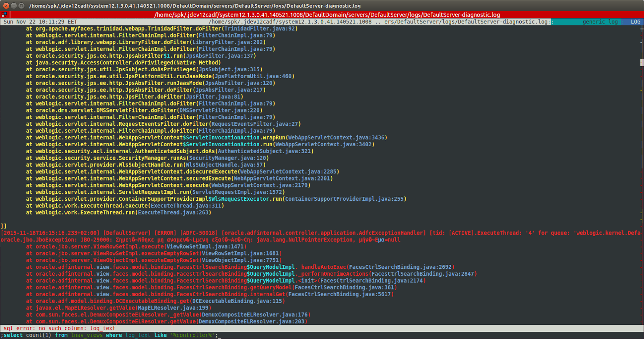644x339 pixels.
Task: Click the 'sql error: no such column: log_text' message
Action: (x=60, y=329)
